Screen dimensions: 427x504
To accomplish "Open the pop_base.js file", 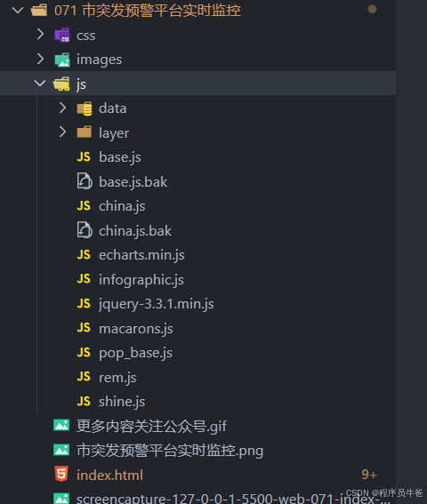I will [x=135, y=354].
